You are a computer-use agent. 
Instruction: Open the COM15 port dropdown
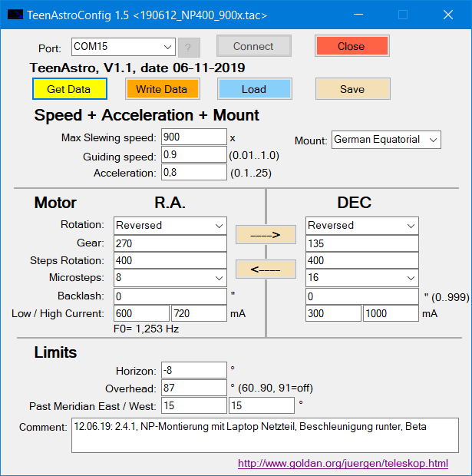point(124,47)
